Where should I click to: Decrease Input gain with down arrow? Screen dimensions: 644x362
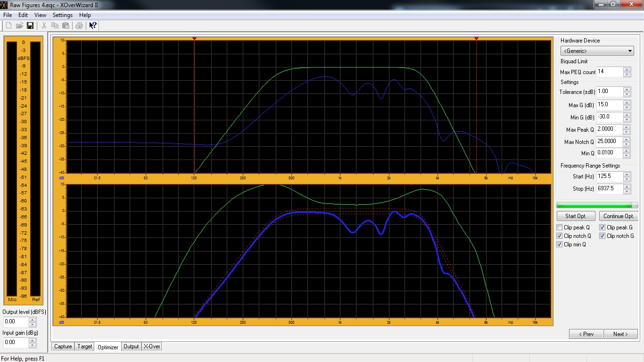32,345
